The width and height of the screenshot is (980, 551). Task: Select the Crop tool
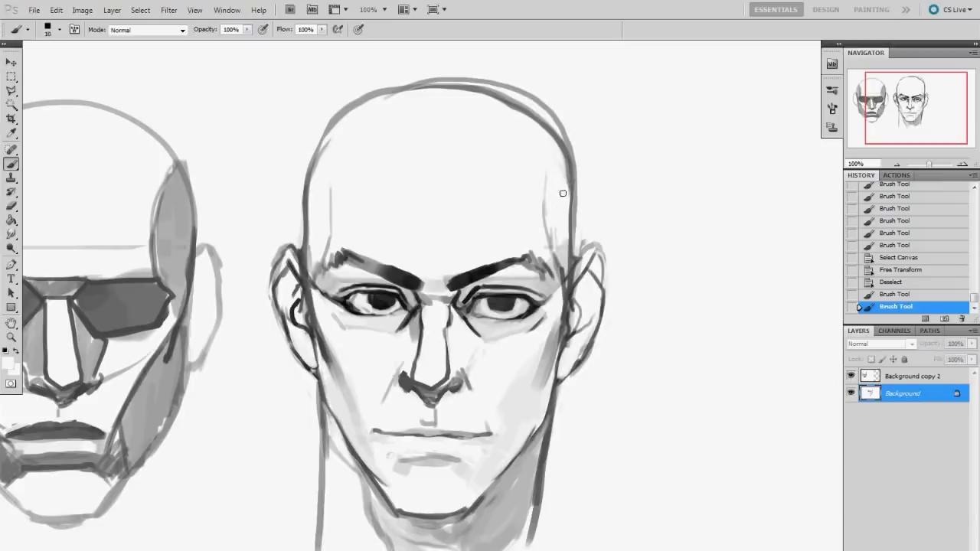[x=11, y=119]
